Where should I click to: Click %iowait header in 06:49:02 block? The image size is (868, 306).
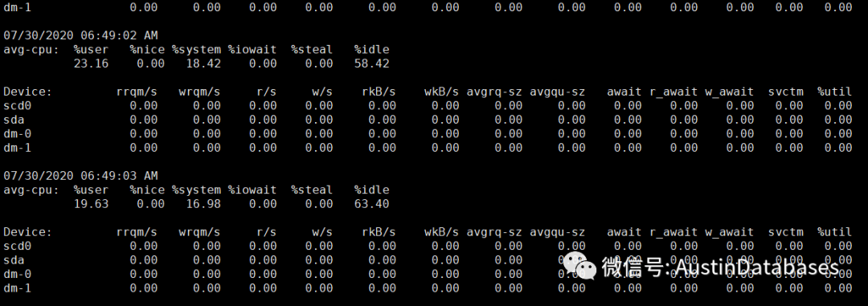click(252, 49)
